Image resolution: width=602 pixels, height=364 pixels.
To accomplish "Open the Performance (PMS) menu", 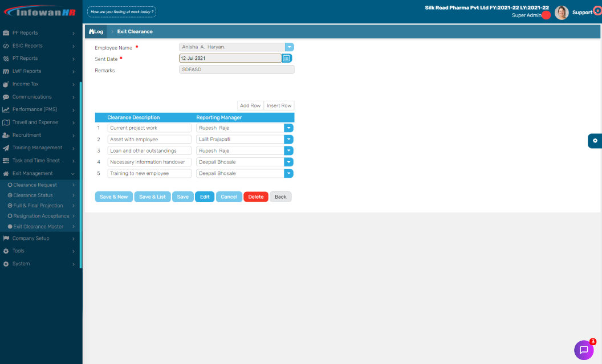I will 35,109.
